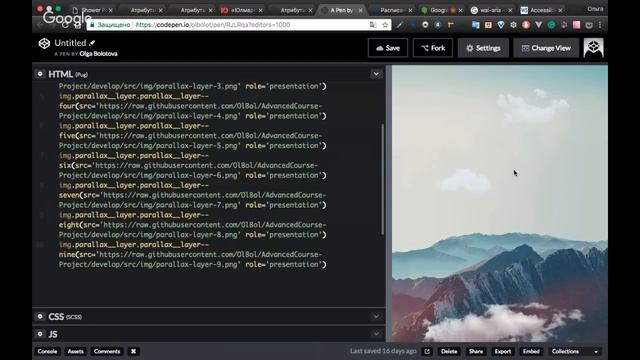Open pen in new window icon

point(427,351)
